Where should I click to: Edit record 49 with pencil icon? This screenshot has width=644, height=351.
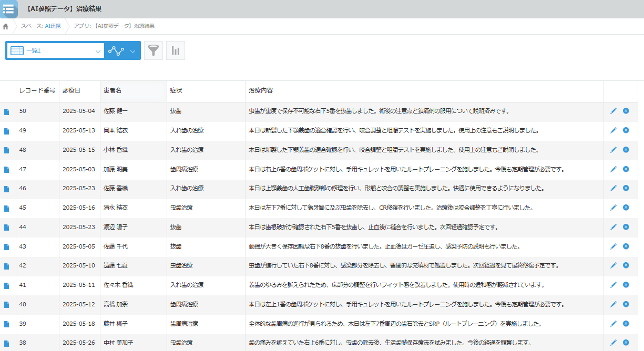point(613,130)
